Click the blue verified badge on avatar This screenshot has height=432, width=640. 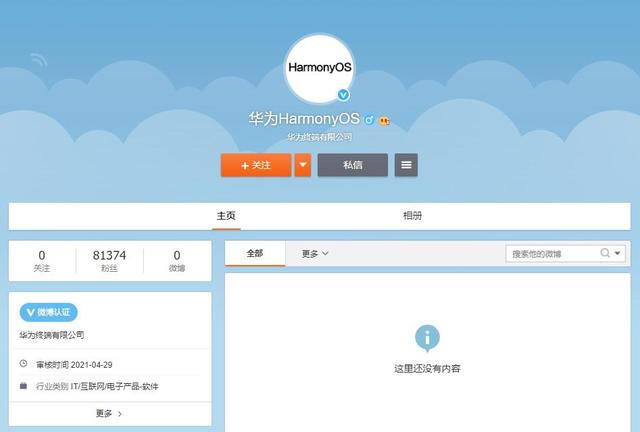click(x=343, y=95)
